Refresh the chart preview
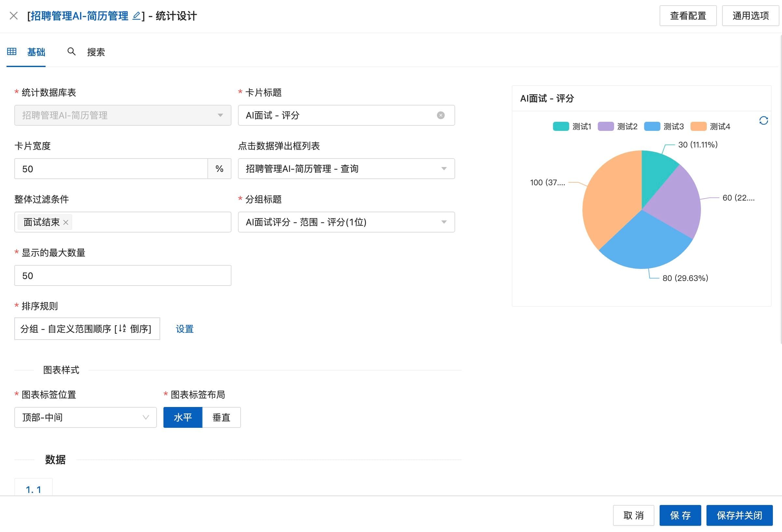This screenshot has height=532, width=782. (763, 120)
